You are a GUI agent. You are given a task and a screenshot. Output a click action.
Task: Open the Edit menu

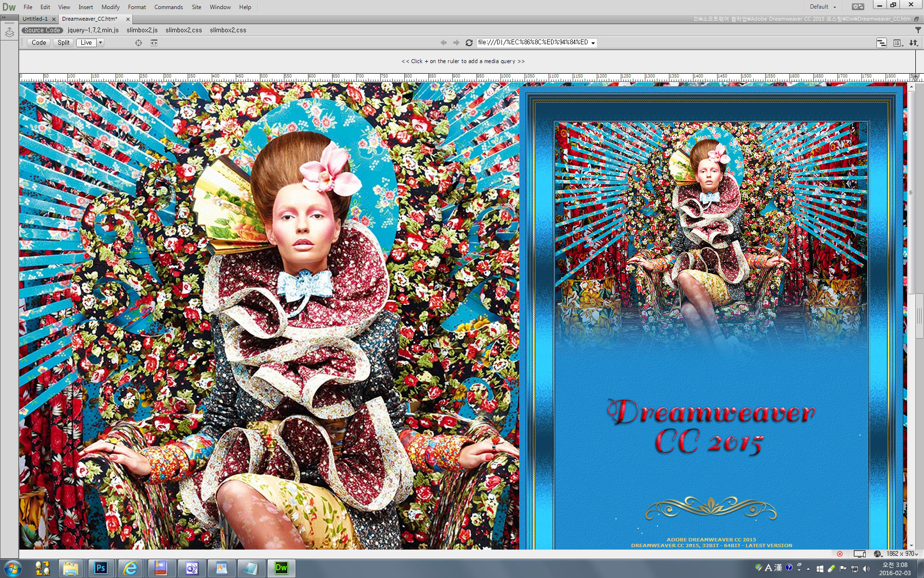45,7
